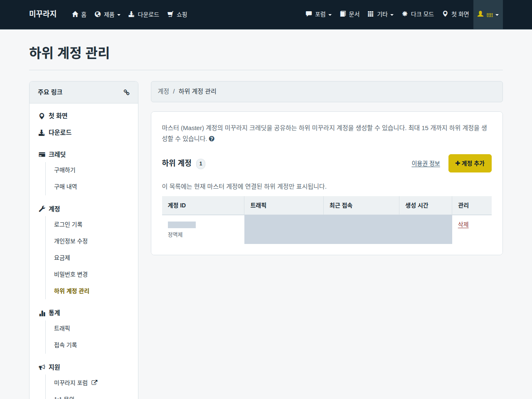Click the document icon next to 문서
This screenshot has width=532, height=399.
point(343,14)
